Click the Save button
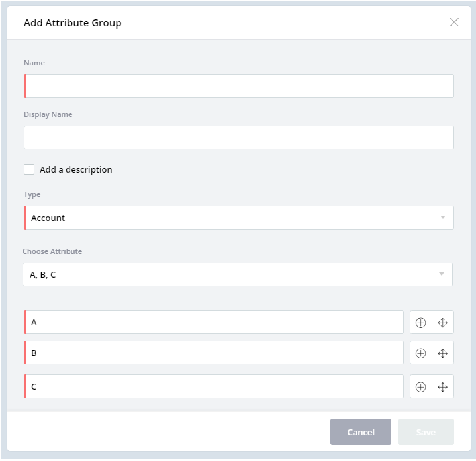Viewport: 476px width, 461px height. click(426, 432)
